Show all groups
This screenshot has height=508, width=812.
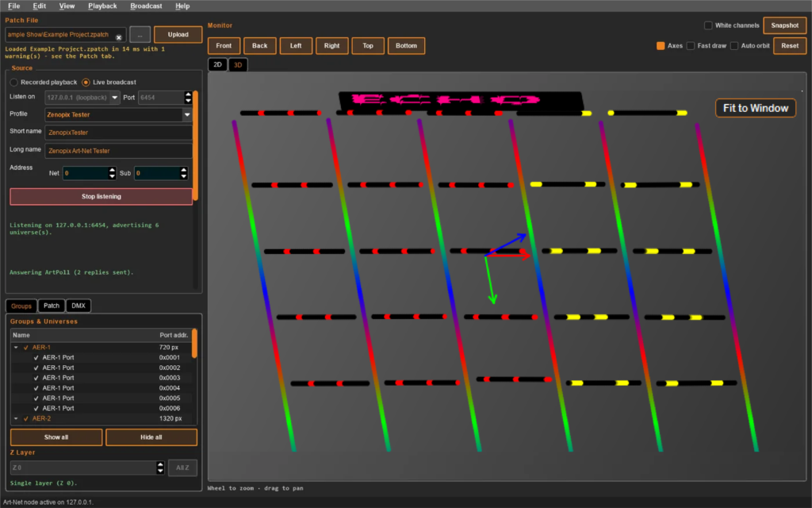tap(56, 437)
